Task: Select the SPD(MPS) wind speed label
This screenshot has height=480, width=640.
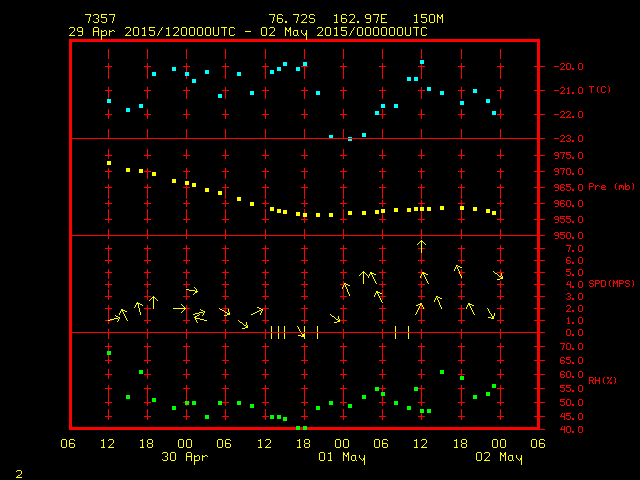Action: click(610, 284)
